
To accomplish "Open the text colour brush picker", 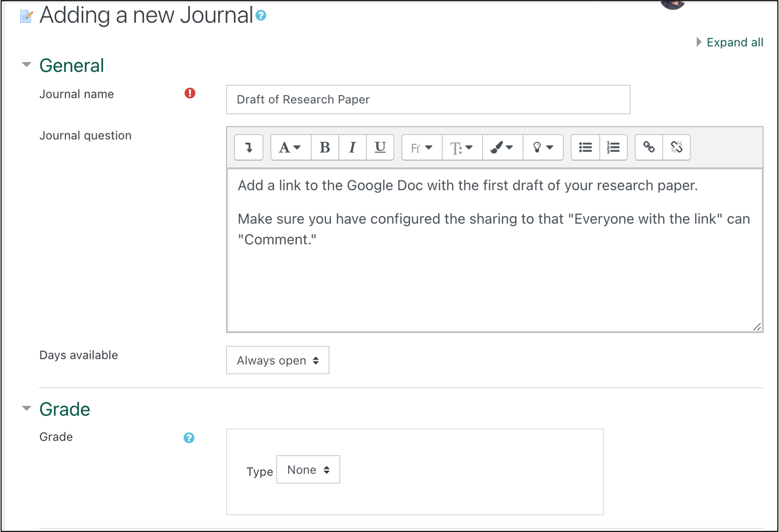I will pos(502,147).
